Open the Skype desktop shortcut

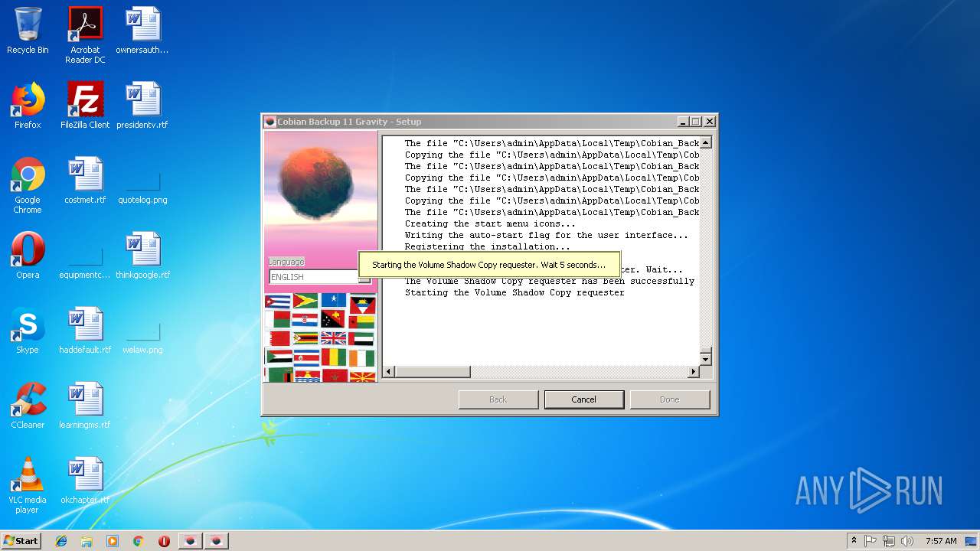coord(28,331)
